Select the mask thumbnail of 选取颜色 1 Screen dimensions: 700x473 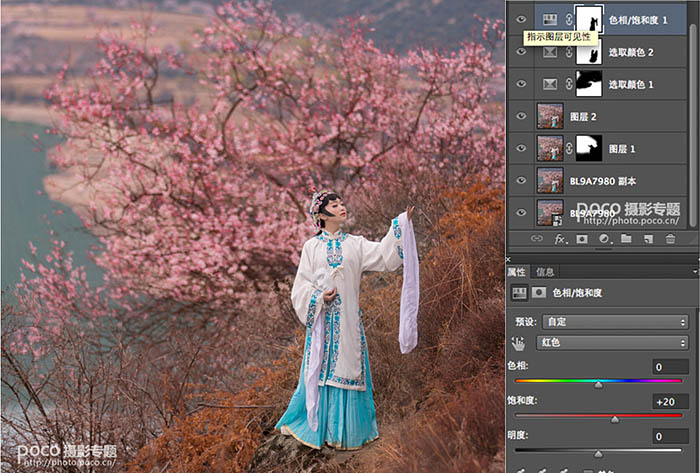point(589,84)
